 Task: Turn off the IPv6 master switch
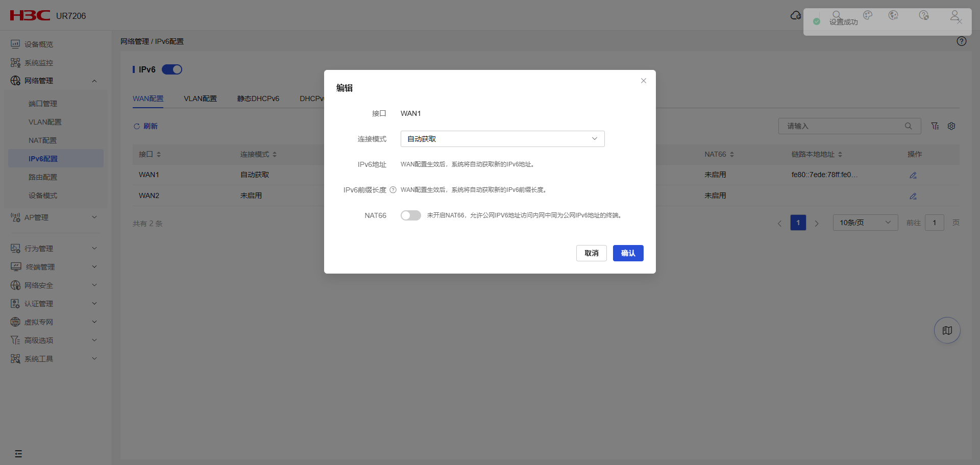(172, 69)
